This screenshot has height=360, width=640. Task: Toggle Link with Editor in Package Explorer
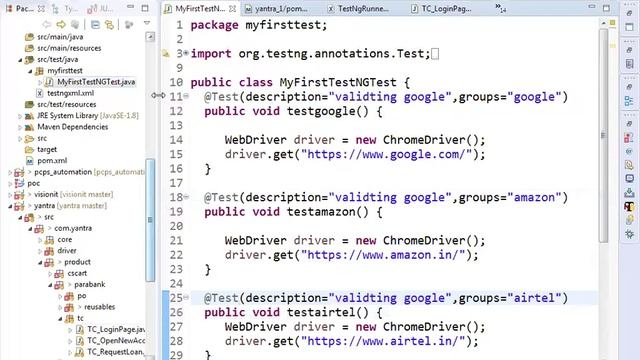pos(109,25)
